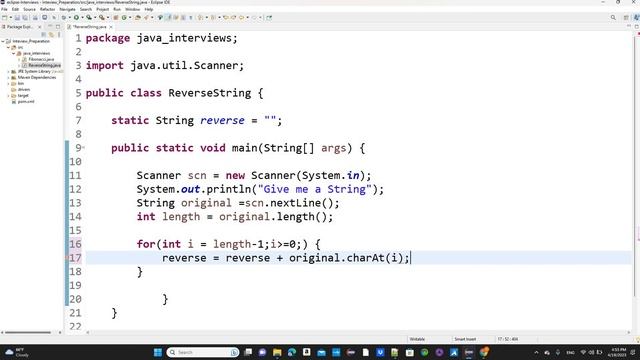Click the error marker beside line 17
Viewport: 640px width, 360px height.
(67, 258)
